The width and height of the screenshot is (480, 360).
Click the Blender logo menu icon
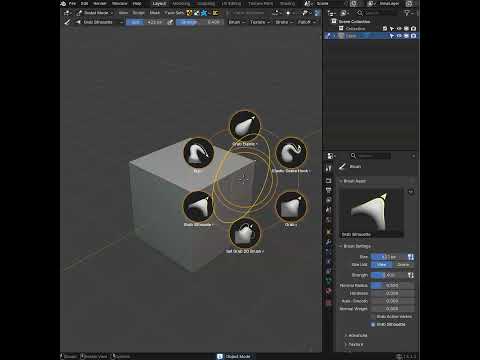coord(63,4)
